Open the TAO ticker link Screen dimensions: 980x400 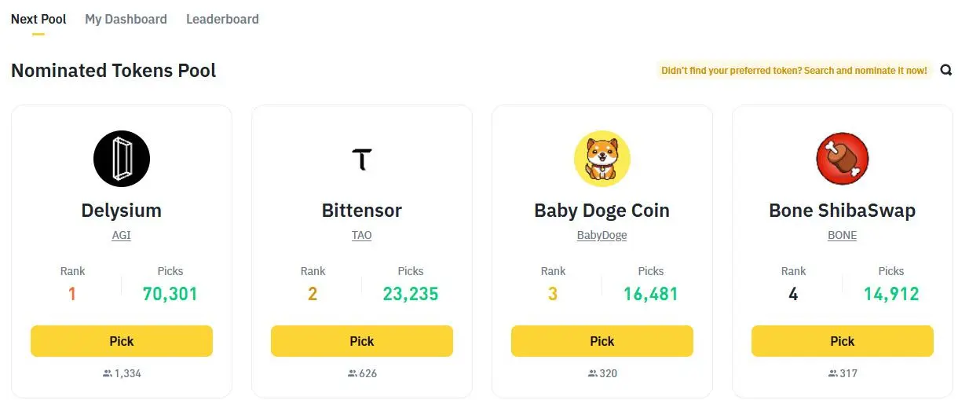(362, 235)
